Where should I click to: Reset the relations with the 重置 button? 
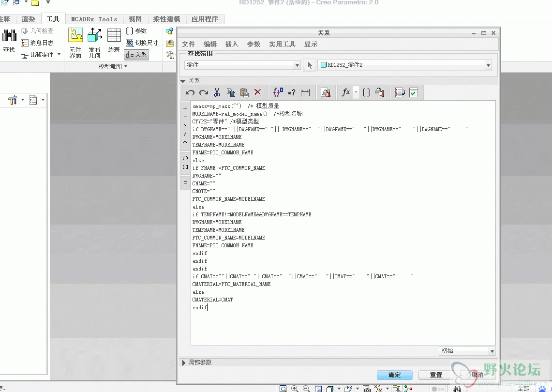436,375
